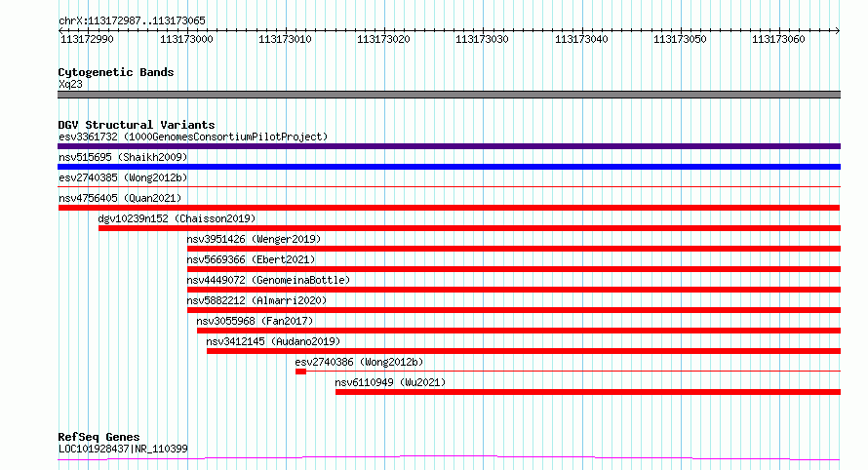Screen dimensions: 868x470
Task: Click the magenta LOC101928437 gene line
Action: (x=449, y=457)
